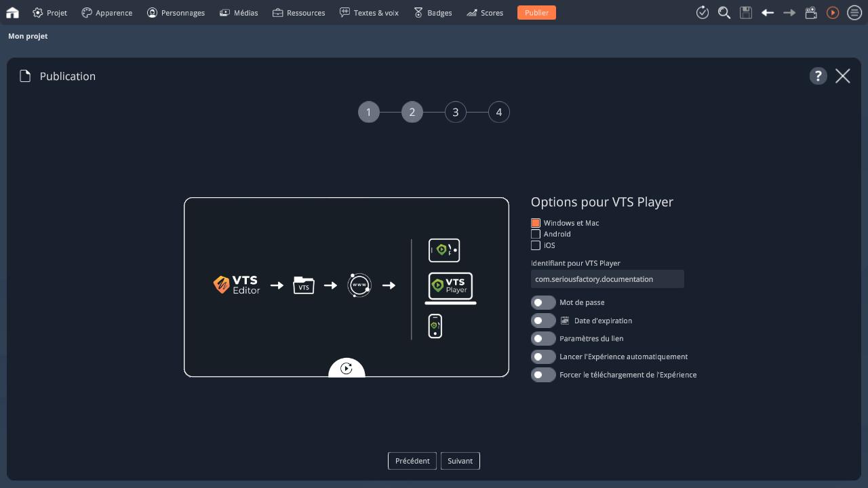Toggle the Windows et Mac checkbox
The width and height of the screenshot is (868, 488).
tap(536, 223)
